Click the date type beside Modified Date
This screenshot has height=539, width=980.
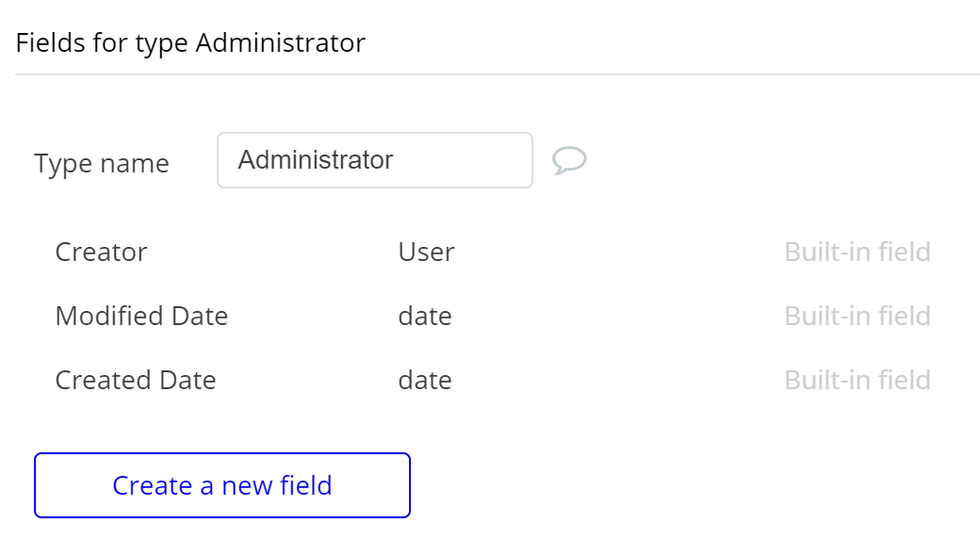pos(424,316)
